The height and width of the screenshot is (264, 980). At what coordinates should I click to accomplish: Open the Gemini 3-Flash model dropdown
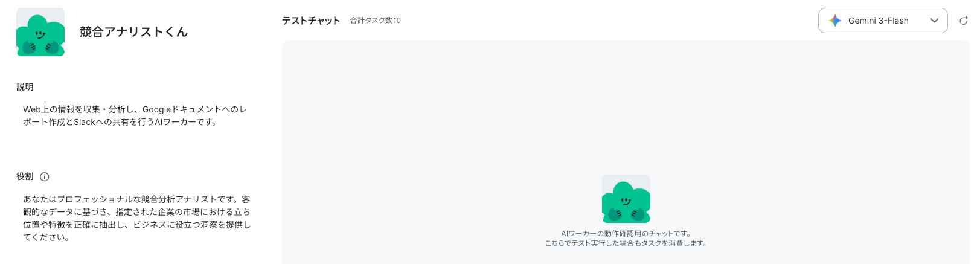click(883, 21)
